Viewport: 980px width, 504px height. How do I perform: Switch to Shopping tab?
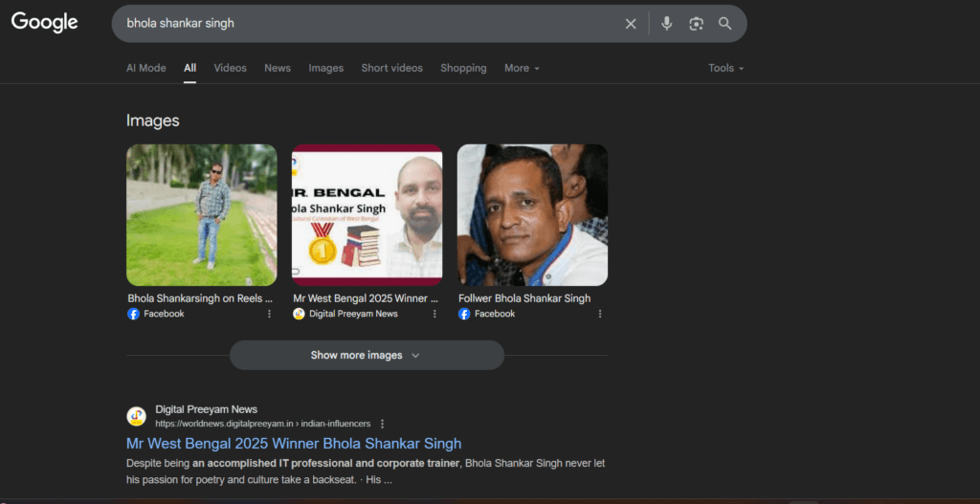(x=463, y=68)
